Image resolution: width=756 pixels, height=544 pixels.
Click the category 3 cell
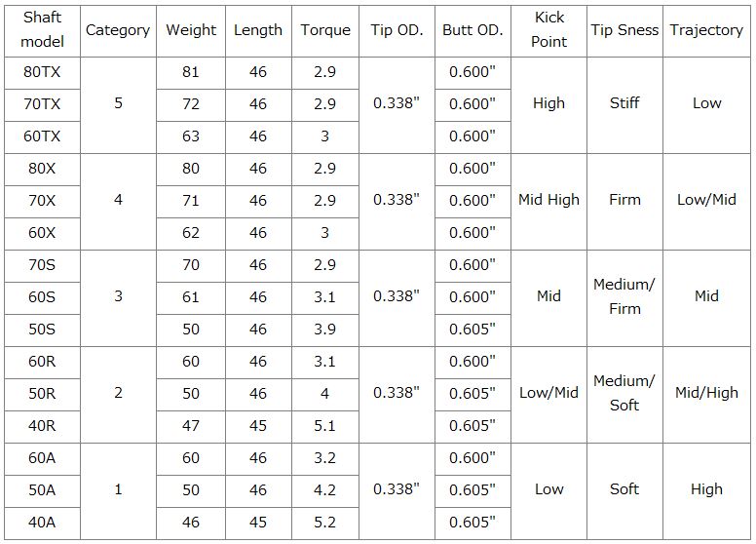(x=118, y=297)
